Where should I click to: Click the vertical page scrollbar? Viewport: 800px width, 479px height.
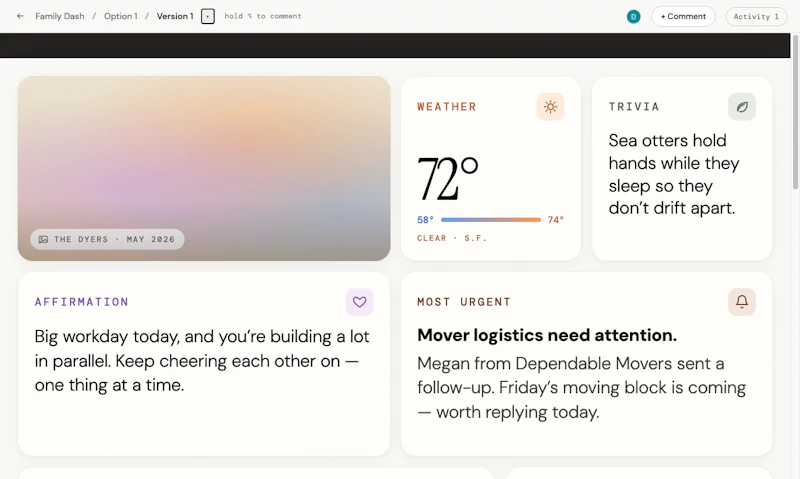[795, 112]
